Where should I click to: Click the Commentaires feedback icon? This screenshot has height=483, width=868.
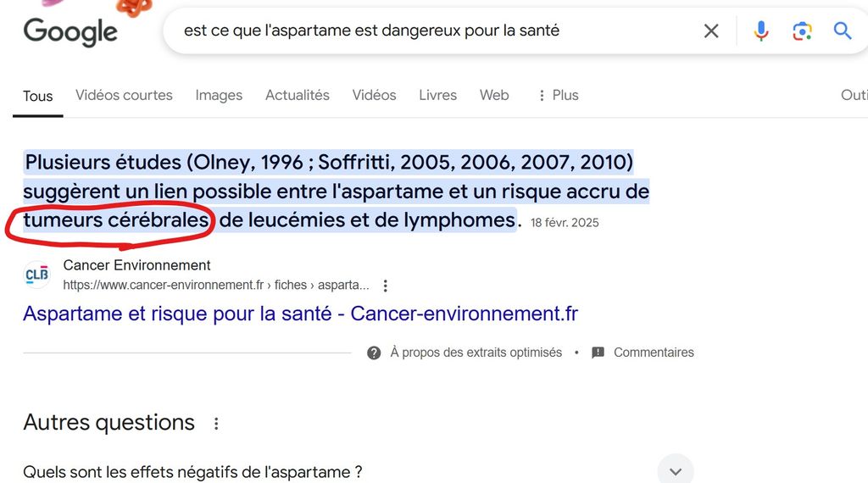[598, 353]
